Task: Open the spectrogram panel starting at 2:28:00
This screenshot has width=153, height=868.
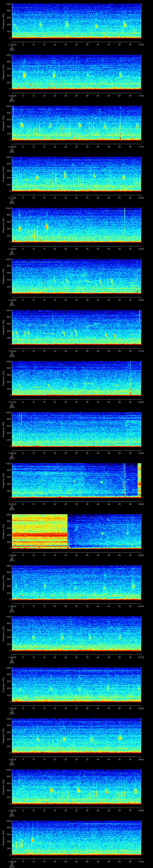Action: tap(77, 736)
